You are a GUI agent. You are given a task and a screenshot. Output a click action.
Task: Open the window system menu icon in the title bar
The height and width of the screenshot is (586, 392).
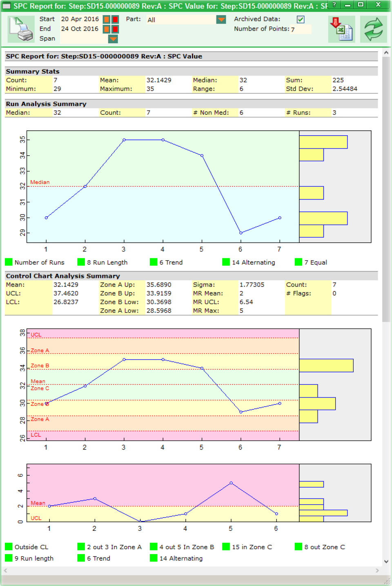click(x=6, y=6)
